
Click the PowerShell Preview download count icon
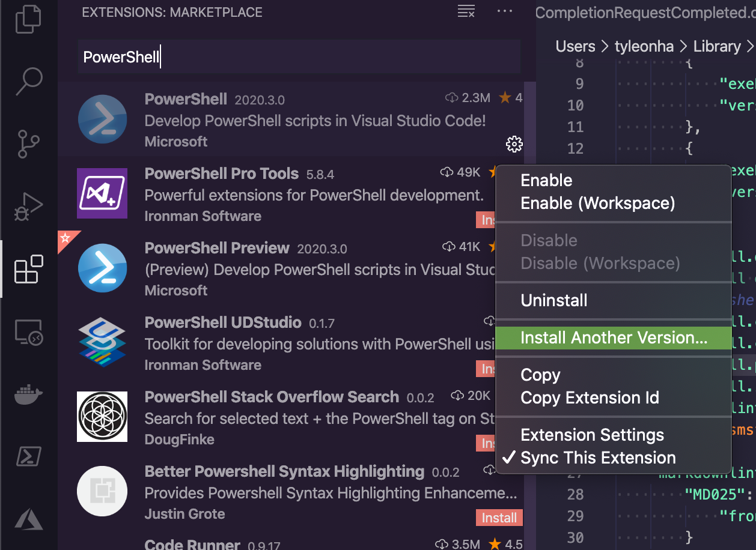[x=448, y=247]
